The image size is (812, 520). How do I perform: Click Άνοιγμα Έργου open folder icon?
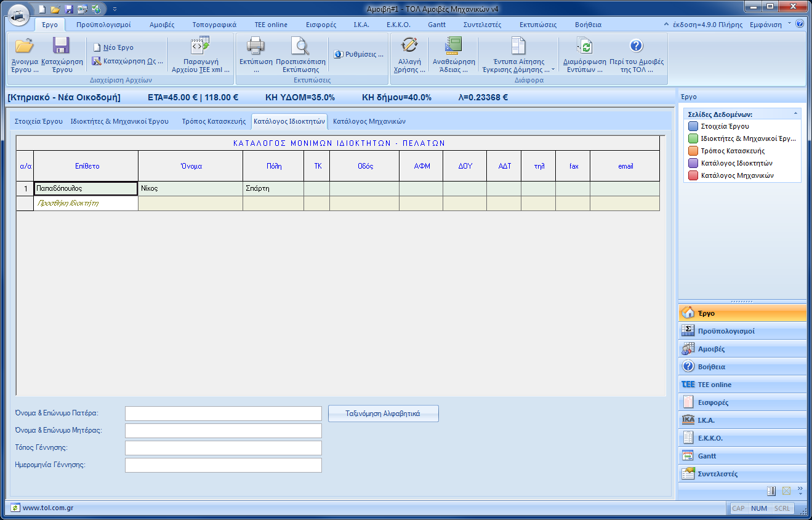click(x=25, y=46)
